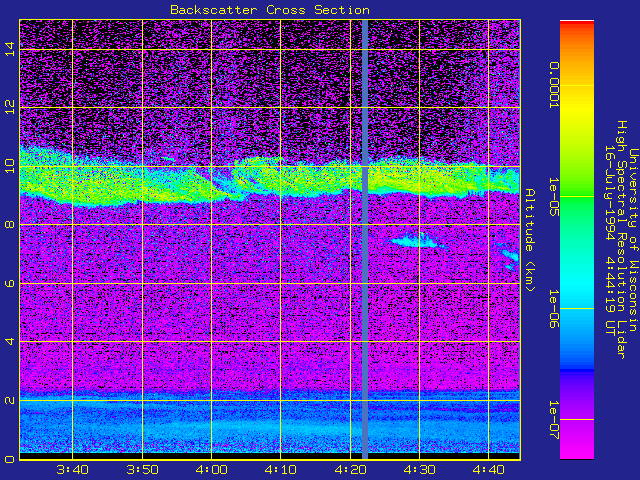Click the altitude 8 axis label
Viewport: 640px width, 480px height.
[10, 224]
